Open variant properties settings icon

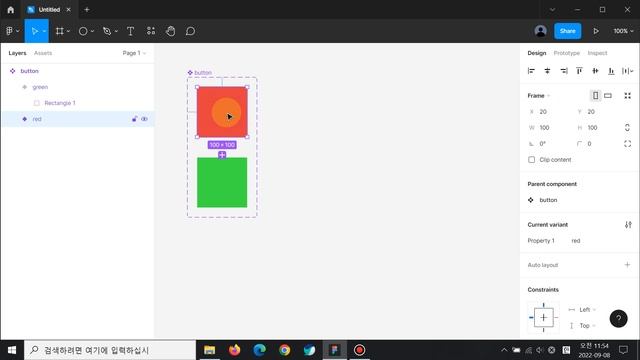click(x=628, y=225)
